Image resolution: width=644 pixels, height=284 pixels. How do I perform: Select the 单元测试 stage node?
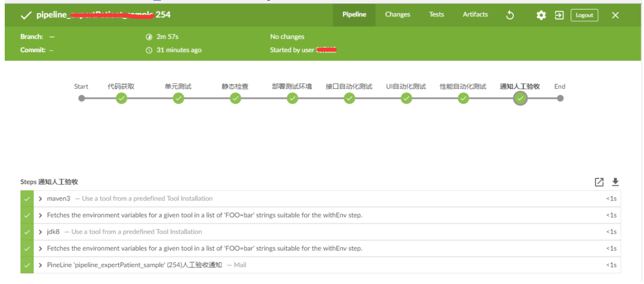coord(178,98)
